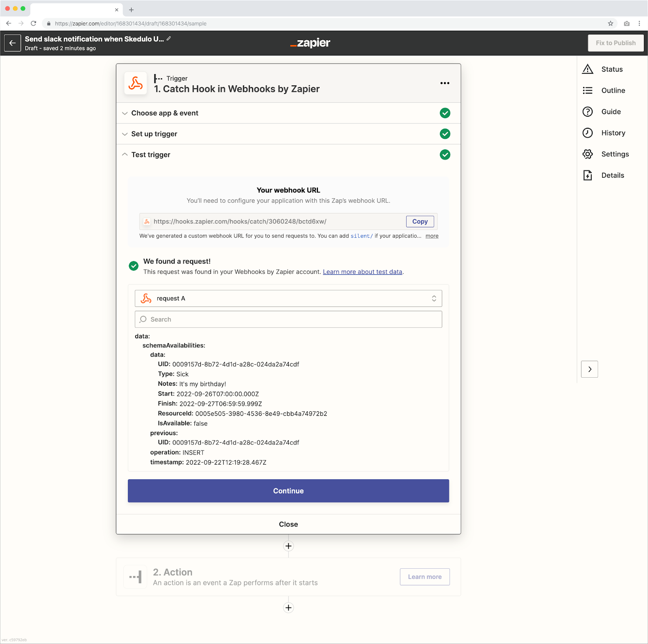Viewport: 648px width, 644px height.
Task: Click the magnifier icon in Search field
Action: click(143, 319)
